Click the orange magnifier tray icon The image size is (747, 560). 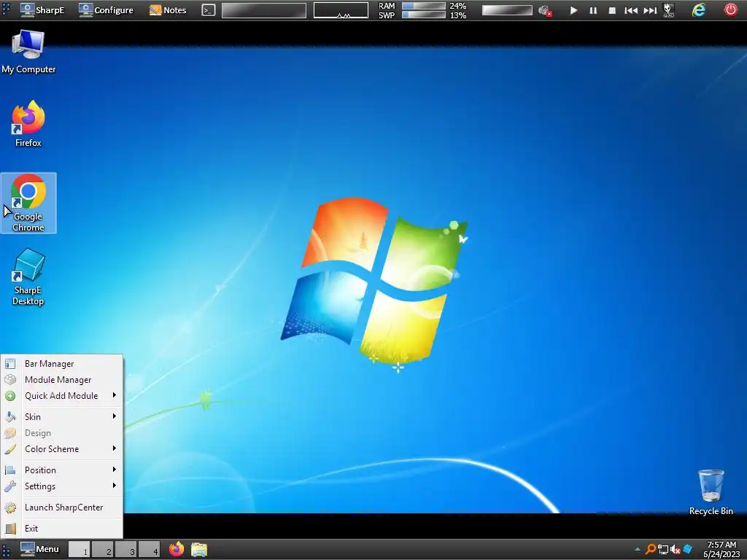(651, 550)
